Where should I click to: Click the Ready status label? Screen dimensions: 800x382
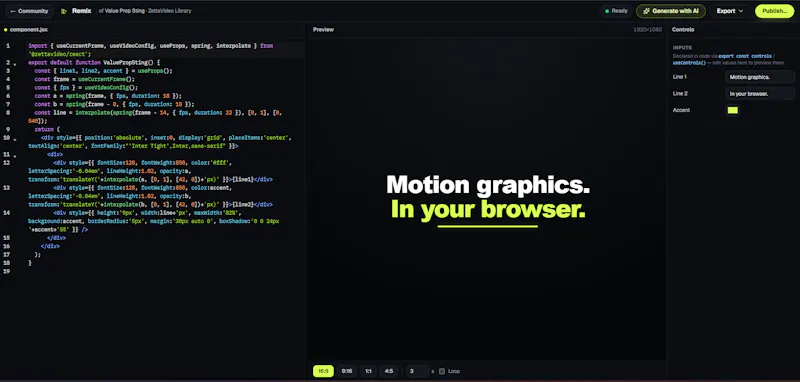[619, 11]
